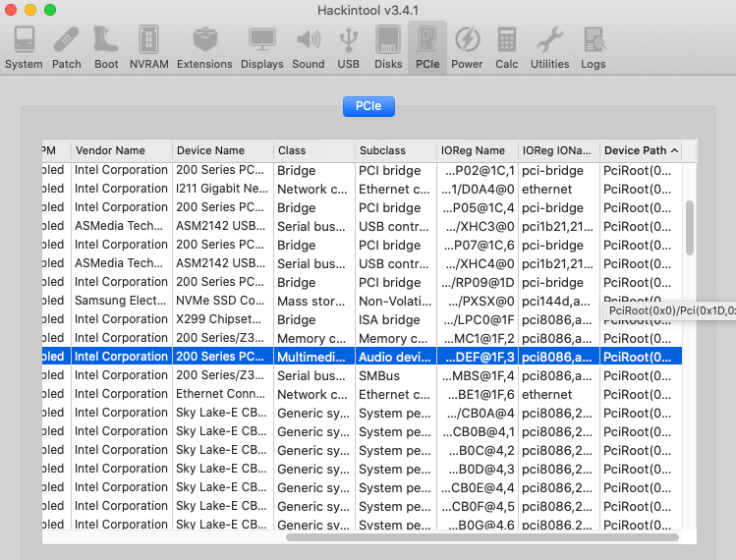Click the …P07@1C,6 cell
736x560 pixels.
tap(479, 245)
